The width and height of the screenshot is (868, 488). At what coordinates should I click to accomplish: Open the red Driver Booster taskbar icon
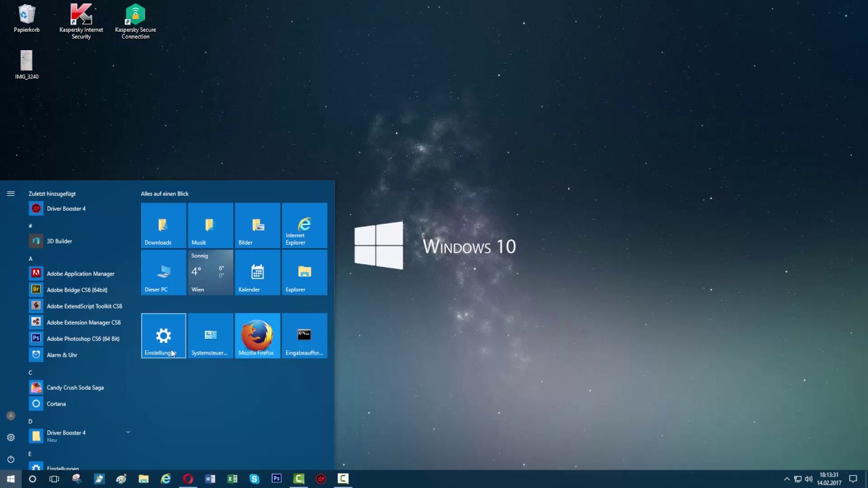tap(321, 479)
